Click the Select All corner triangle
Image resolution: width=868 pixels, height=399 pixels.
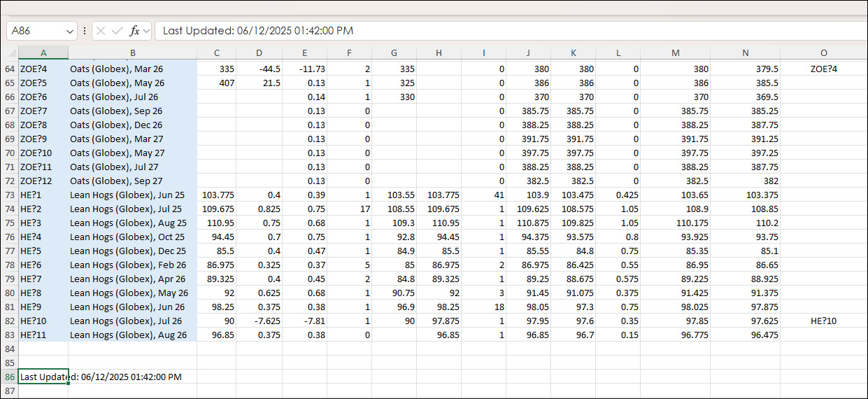pos(11,53)
